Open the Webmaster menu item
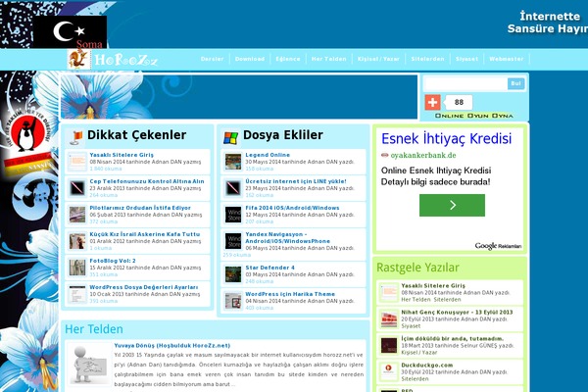This screenshot has height=392, width=588. tap(506, 59)
